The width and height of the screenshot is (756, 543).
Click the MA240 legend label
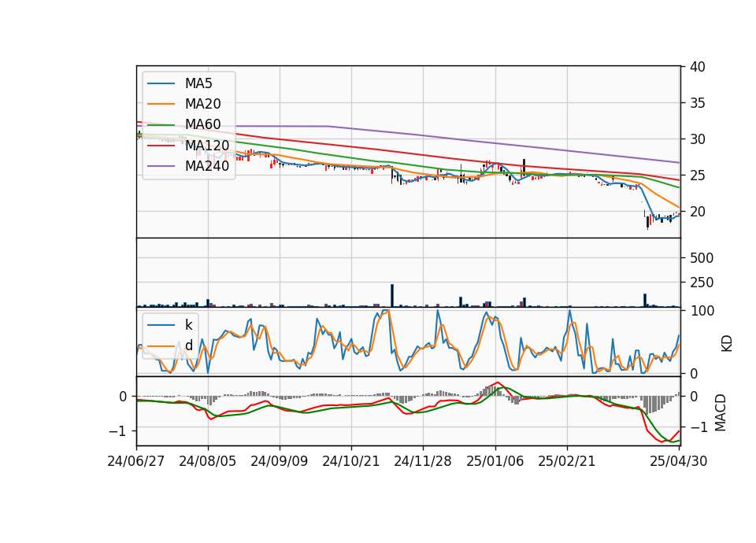tap(207, 166)
